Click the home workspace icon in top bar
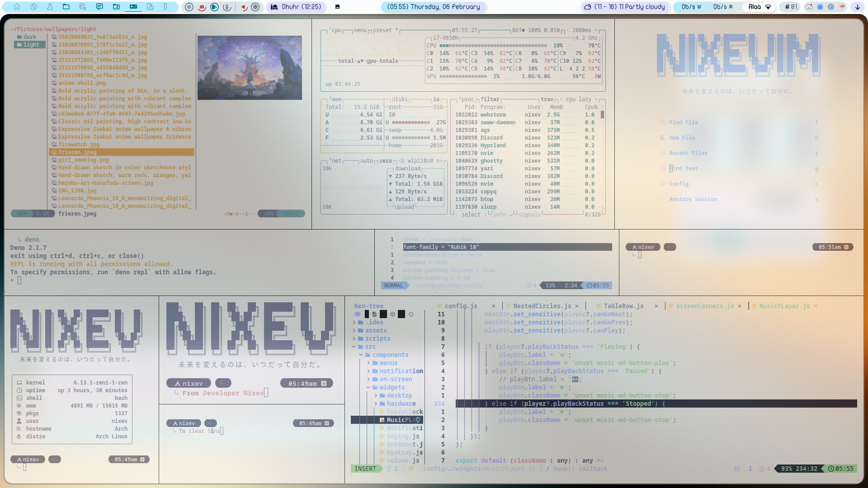The width and height of the screenshot is (868, 488). pos(17,7)
